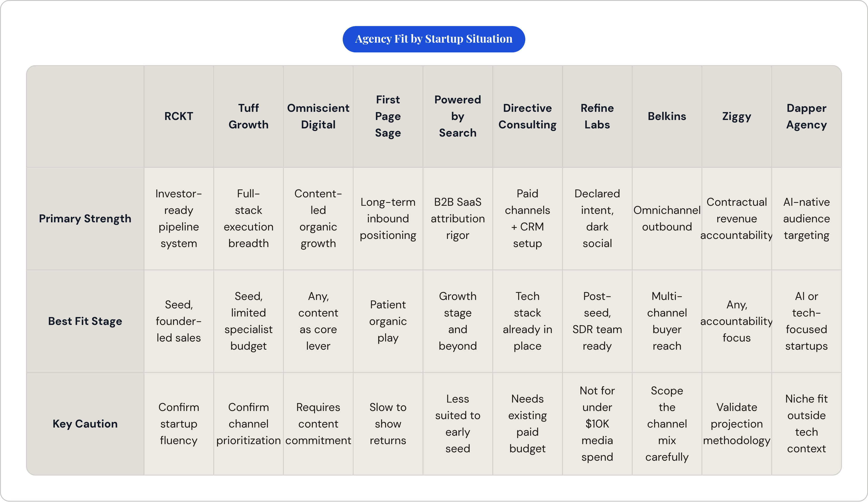Select the Ziggy column header
The image size is (868, 502).
click(737, 116)
